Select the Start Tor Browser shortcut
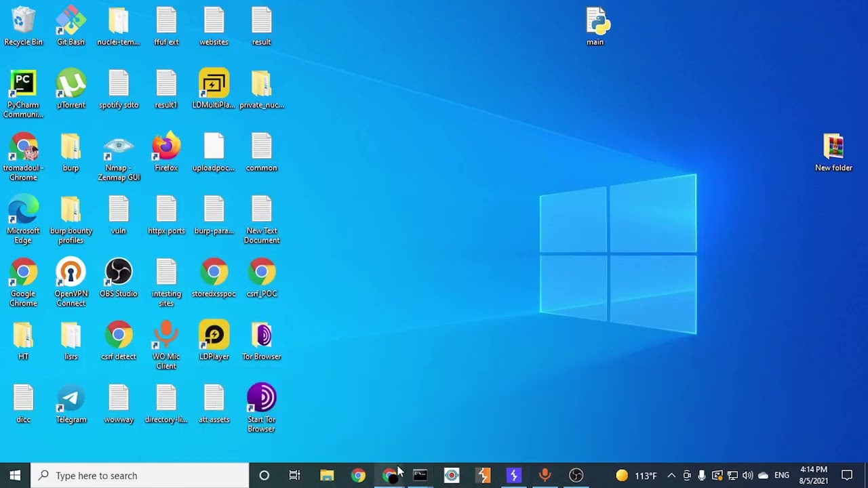The image size is (868, 488). click(x=262, y=409)
